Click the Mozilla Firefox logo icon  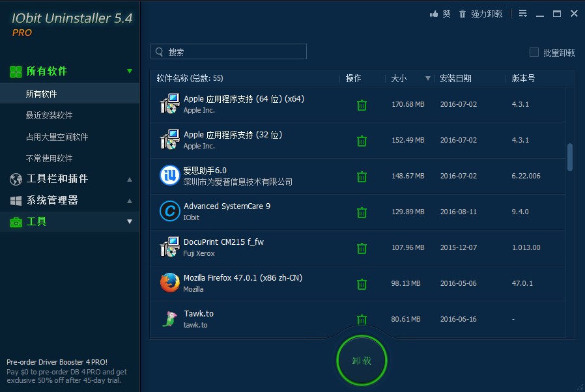point(170,283)
